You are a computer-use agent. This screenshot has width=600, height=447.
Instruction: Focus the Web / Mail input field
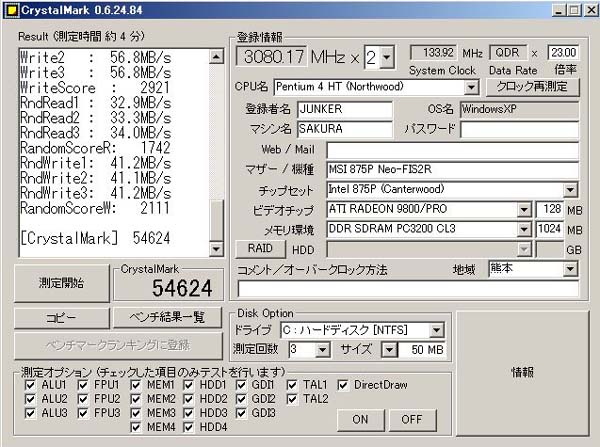pos(452,150)
